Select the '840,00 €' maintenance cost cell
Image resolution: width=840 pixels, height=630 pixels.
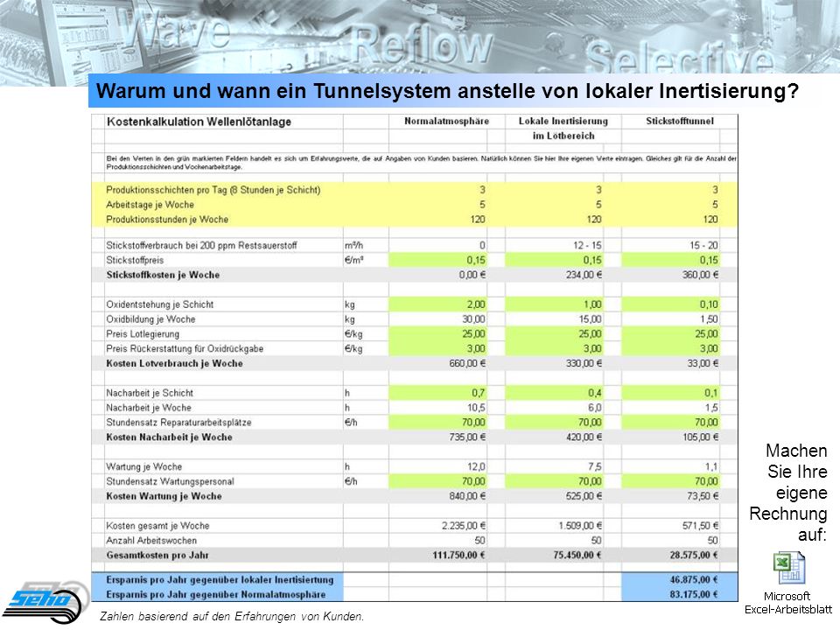(467, 496)
